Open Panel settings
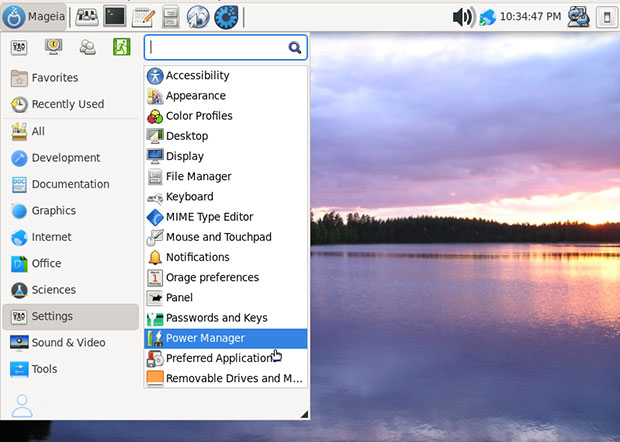 click(x=226, y=297)
